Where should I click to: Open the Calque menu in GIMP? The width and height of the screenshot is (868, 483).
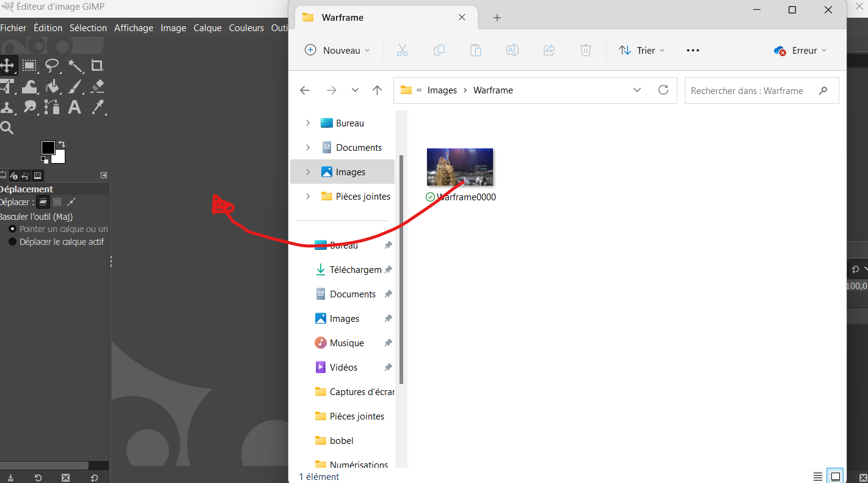[208, 27]
